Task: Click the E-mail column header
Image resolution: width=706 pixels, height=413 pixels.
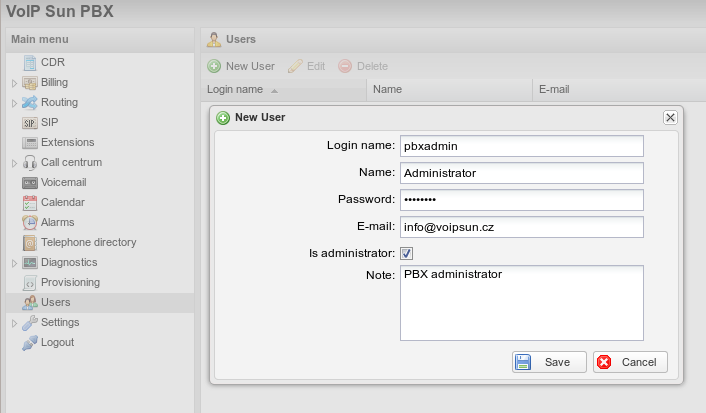Action: pos(619,90)
